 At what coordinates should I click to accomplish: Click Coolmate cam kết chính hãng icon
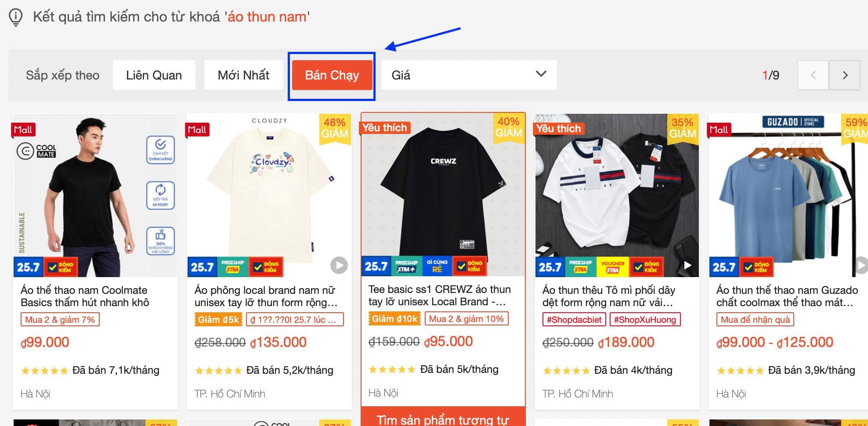(x=160, y=150)
